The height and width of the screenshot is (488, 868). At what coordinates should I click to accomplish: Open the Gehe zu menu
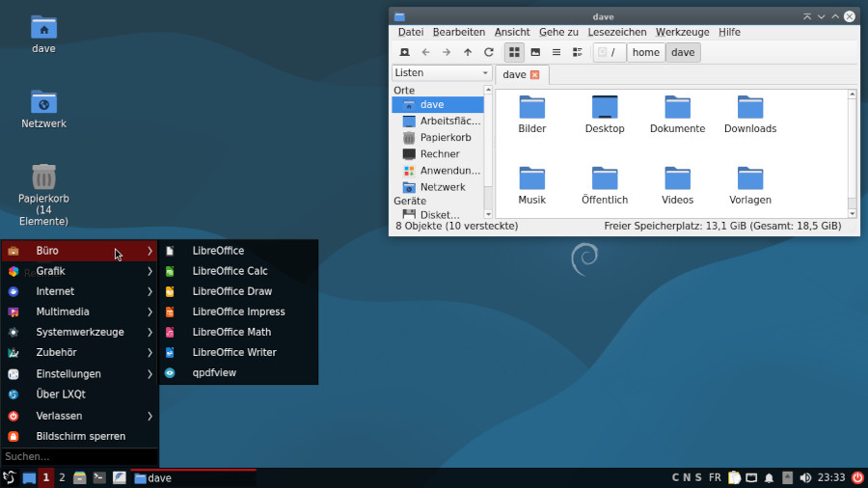point(558,32)
